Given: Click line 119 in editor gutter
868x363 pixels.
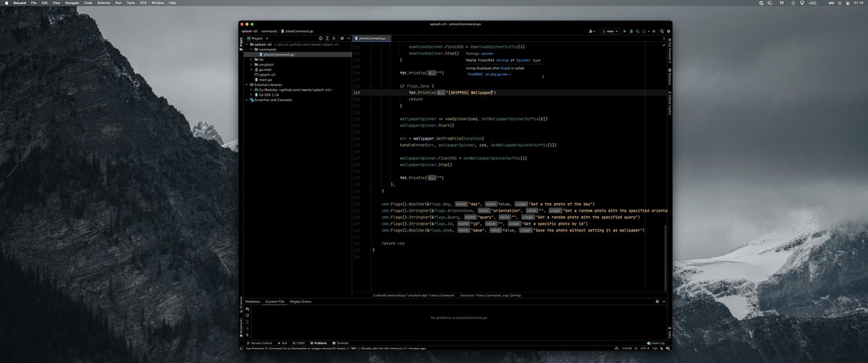Looking at the screenshot, I should tap(357, 93).
